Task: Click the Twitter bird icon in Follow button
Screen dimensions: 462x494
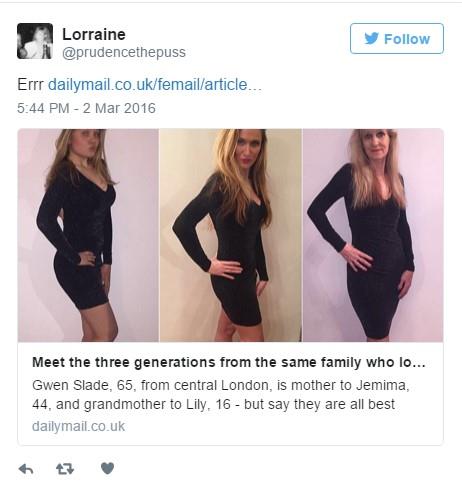Action: coord(371,39)
